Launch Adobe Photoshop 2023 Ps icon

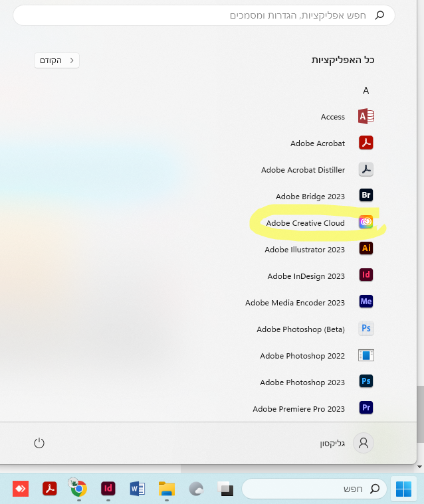click(366, 381)
